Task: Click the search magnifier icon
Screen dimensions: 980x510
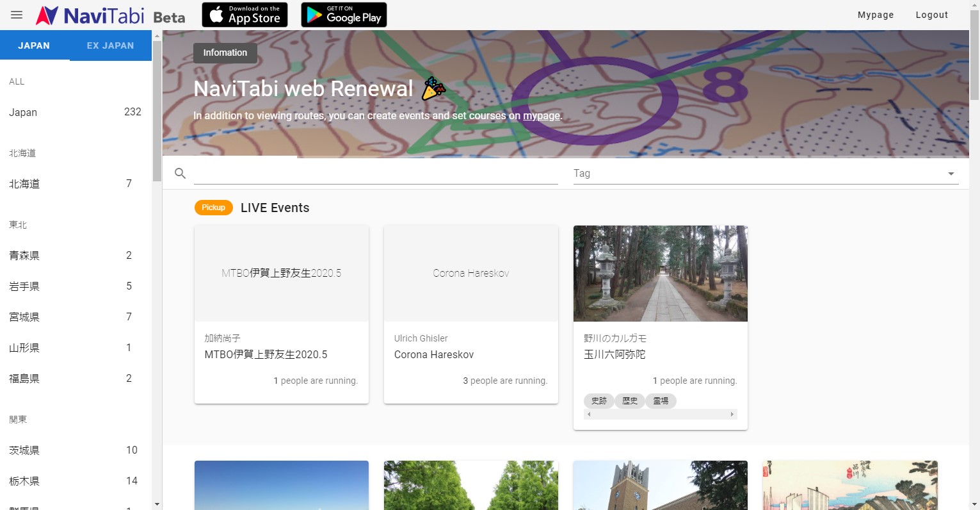Action: [181, 174]
